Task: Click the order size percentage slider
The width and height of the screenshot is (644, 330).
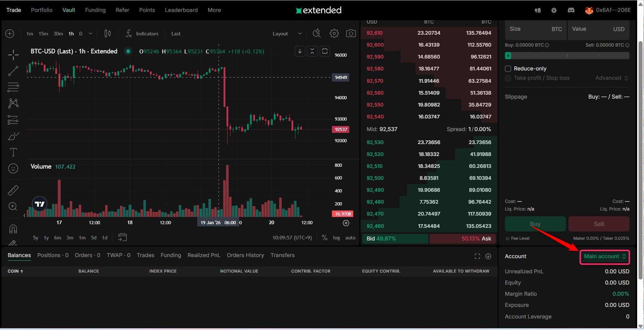Action: pyautogui.click(x=567, y=56)
